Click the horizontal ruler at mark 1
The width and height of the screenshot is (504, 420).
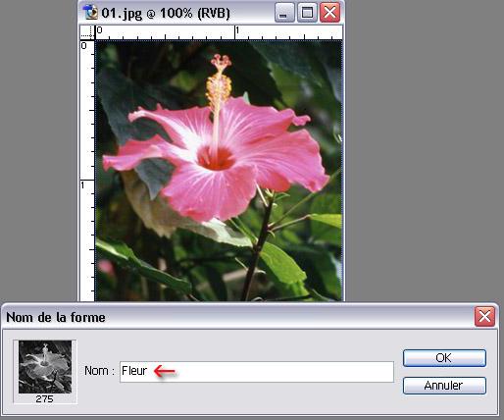[x=236, y=32]
